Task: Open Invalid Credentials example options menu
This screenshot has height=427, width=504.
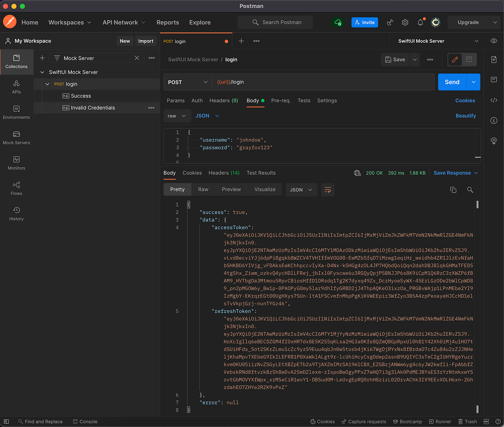Action: tap(151, 108)
